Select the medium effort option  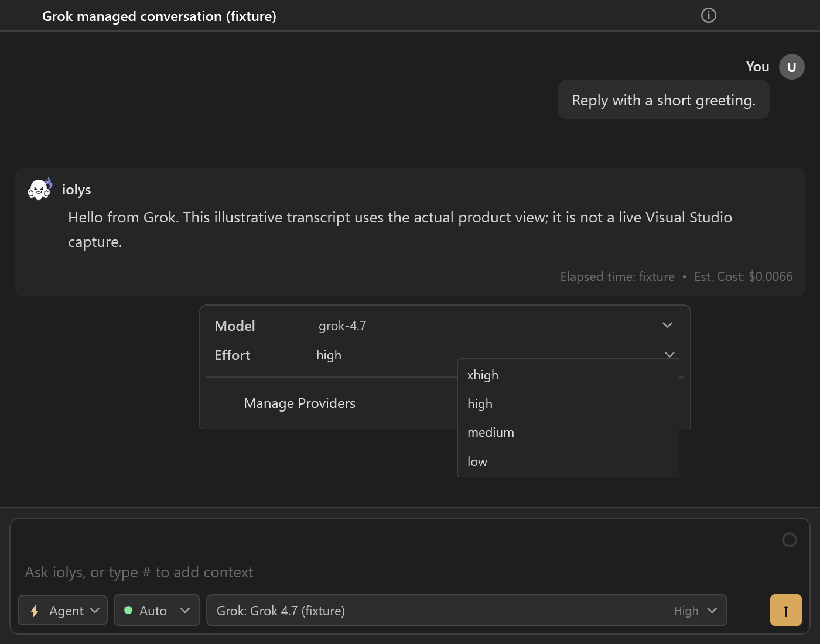point(568,432)
